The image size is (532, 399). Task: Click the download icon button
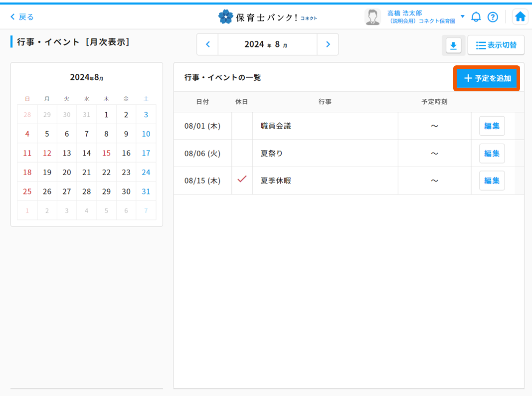[453, 45]
